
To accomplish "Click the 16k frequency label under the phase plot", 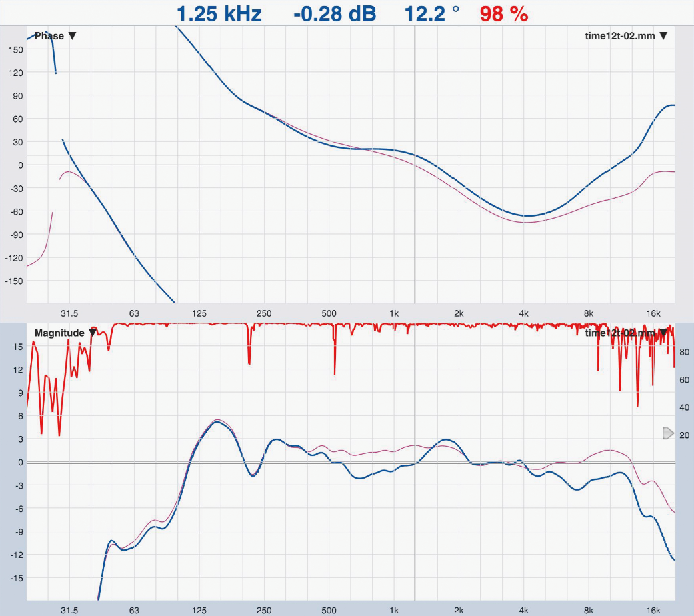I will click(x=653, y=313).
